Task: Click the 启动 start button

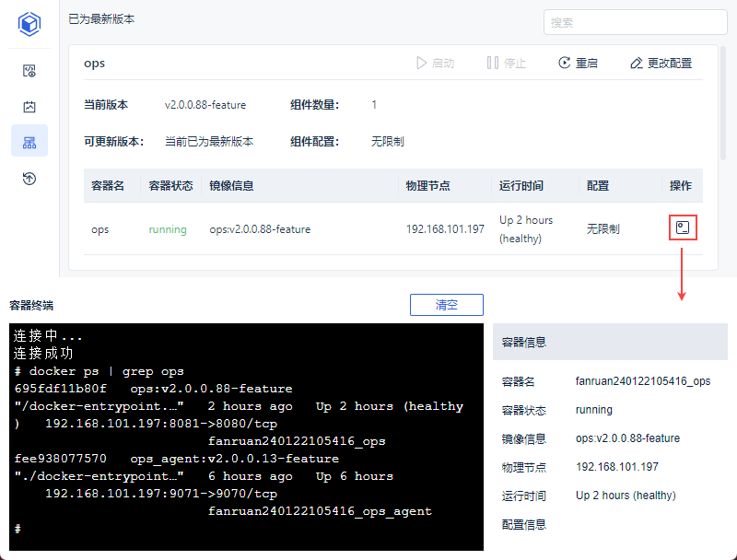Action: 435,63
